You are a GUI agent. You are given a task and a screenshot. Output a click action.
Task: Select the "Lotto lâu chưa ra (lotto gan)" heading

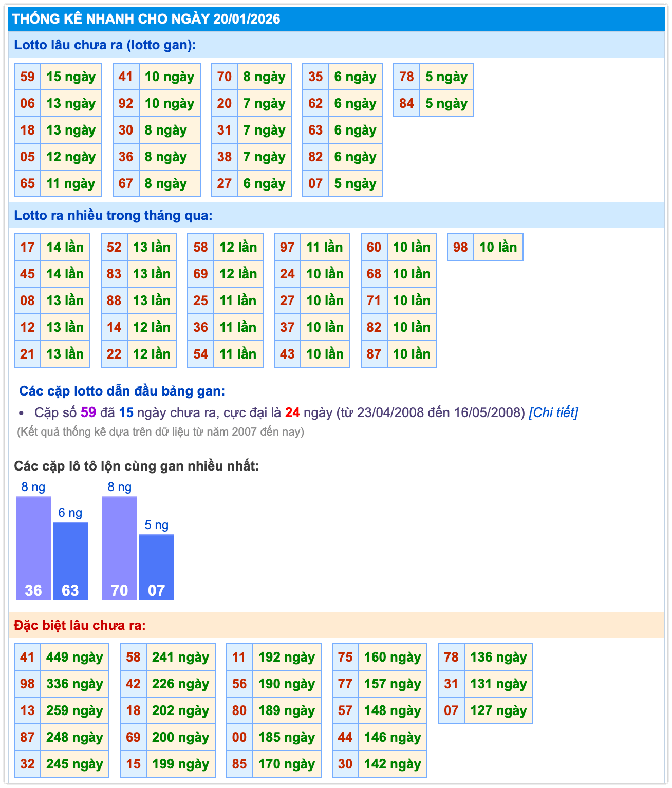[x=105, y=45]
